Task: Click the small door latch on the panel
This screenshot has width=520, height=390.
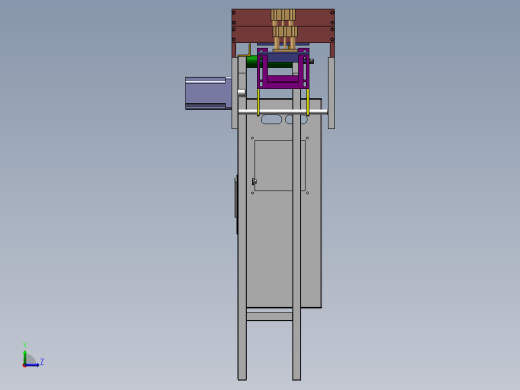Action: tap(254, 181)
